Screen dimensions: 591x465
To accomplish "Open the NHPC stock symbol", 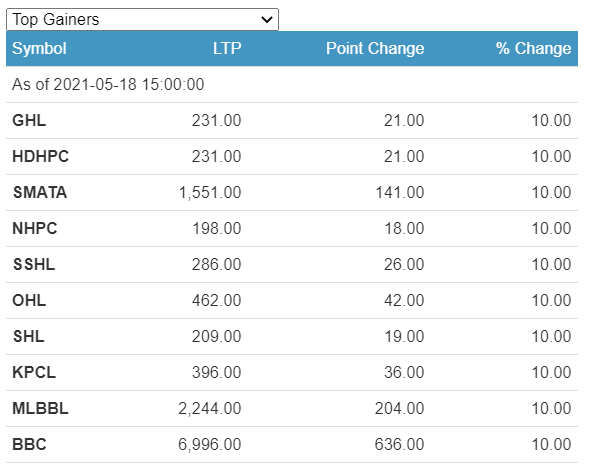I will 35,228.
